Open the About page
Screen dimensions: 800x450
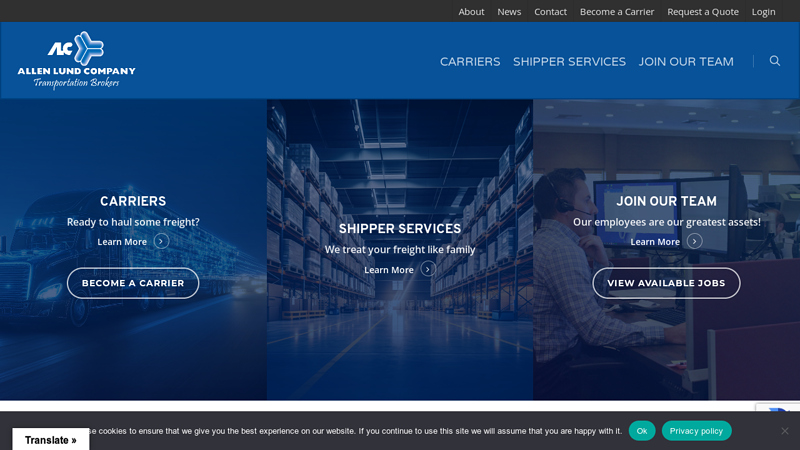tap(471, 11)
